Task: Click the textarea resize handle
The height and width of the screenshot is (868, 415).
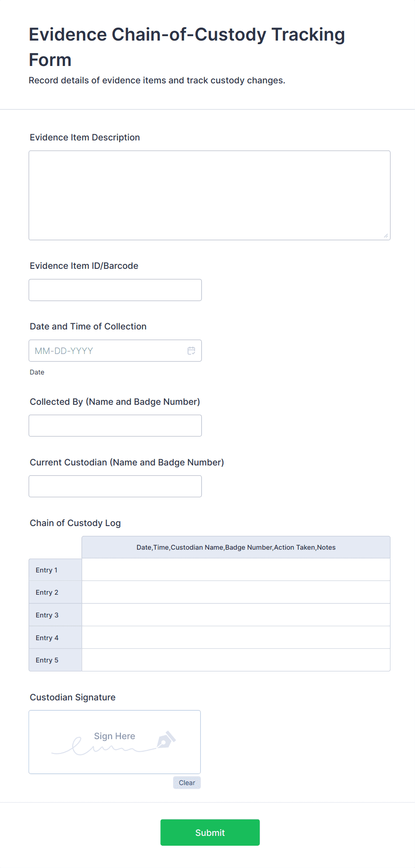Action: [x=386, y=235]
